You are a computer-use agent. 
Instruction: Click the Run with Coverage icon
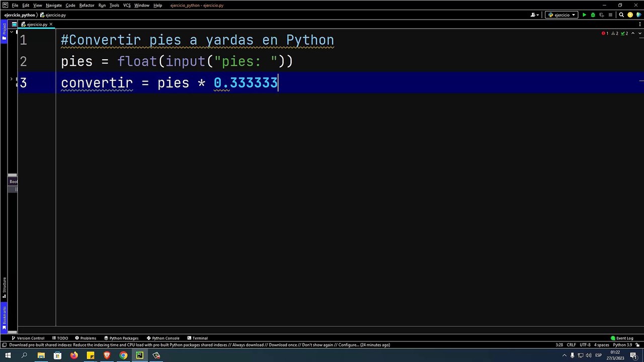click(602, 15)
